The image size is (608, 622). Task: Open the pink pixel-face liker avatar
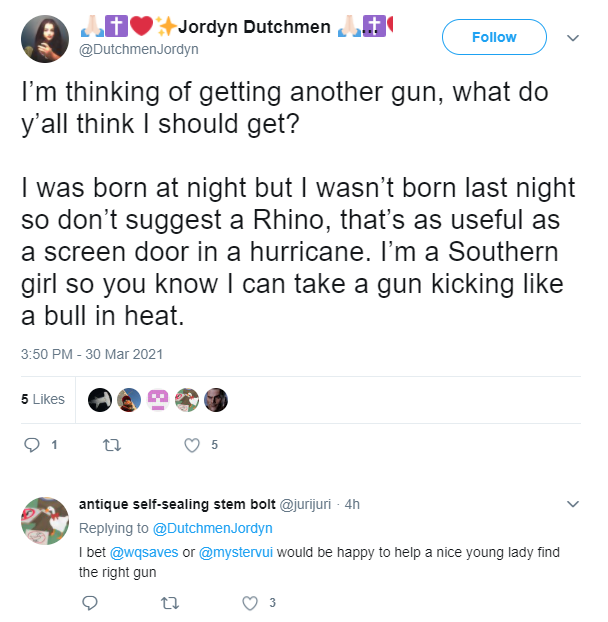pyautogui.click(x=158, y=399)
